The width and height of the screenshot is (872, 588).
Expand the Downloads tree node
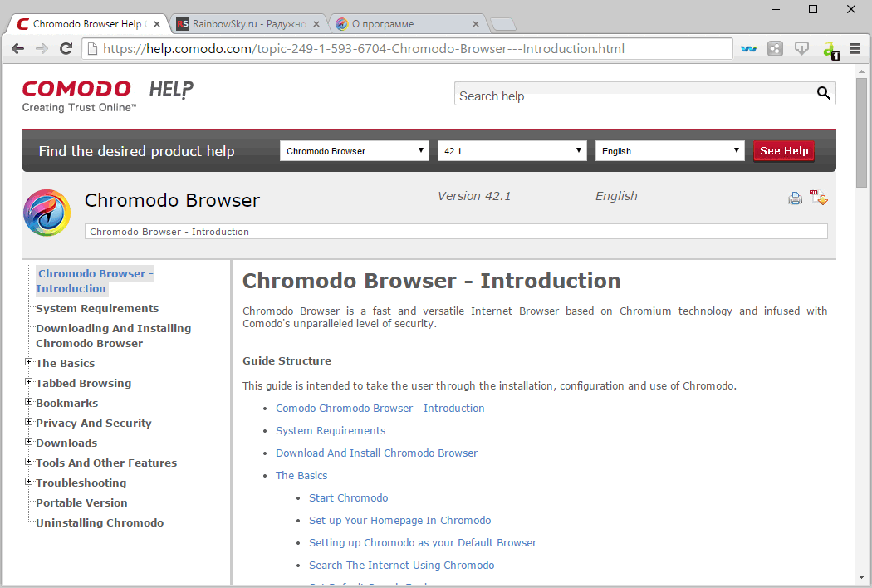pyautogui.click(x=28, y=443)
